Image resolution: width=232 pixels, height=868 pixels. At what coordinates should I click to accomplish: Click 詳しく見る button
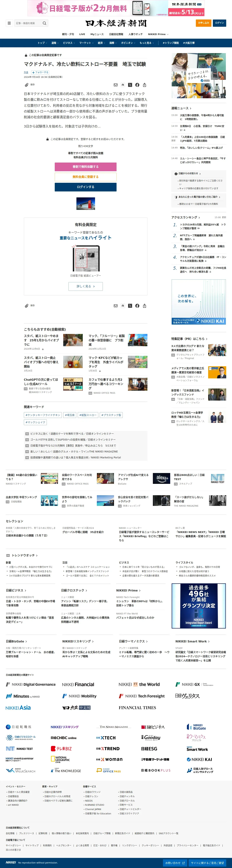(x=86, y=286)
